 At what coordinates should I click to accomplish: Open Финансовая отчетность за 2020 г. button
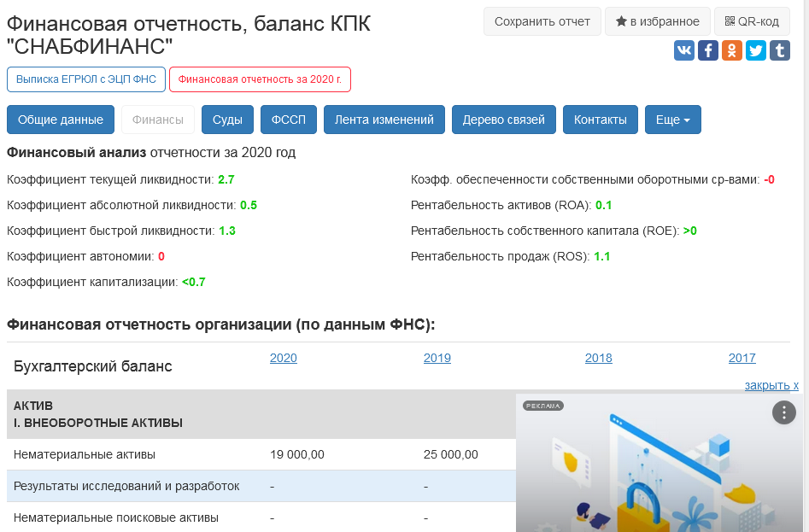pos(260,79)
